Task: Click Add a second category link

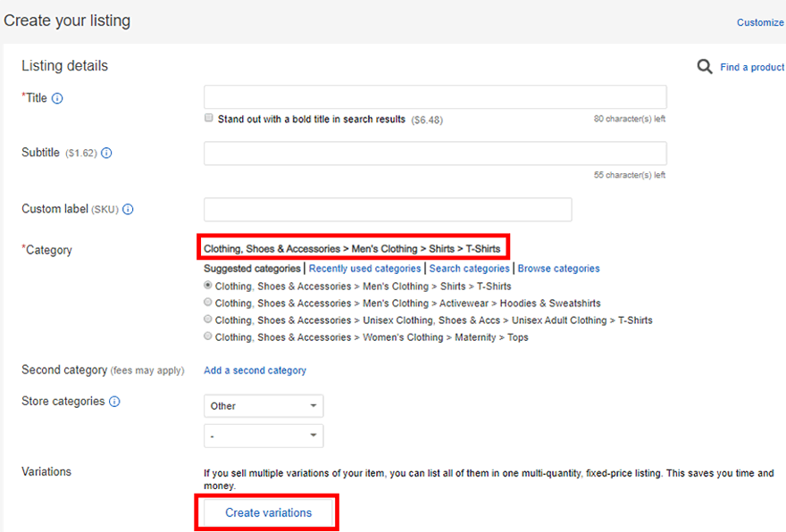Action: 255,370
